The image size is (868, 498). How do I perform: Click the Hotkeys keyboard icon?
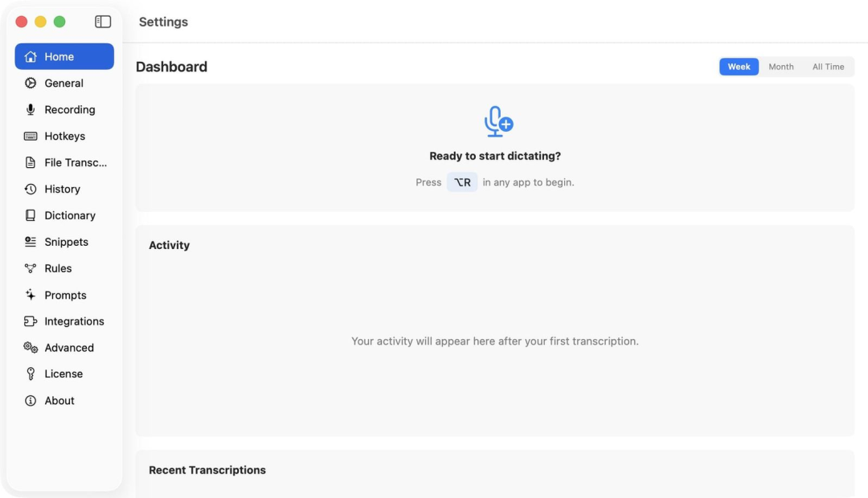tap(31, 137)
